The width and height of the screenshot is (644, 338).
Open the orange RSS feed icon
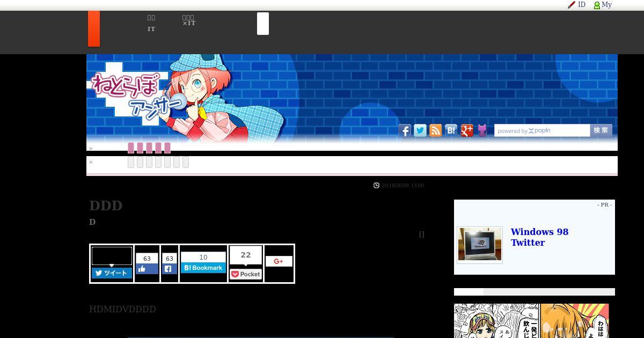(x=436, y=130)
